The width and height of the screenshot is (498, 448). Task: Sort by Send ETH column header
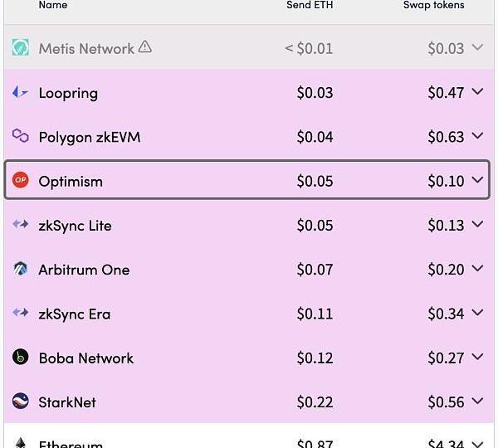315,5
